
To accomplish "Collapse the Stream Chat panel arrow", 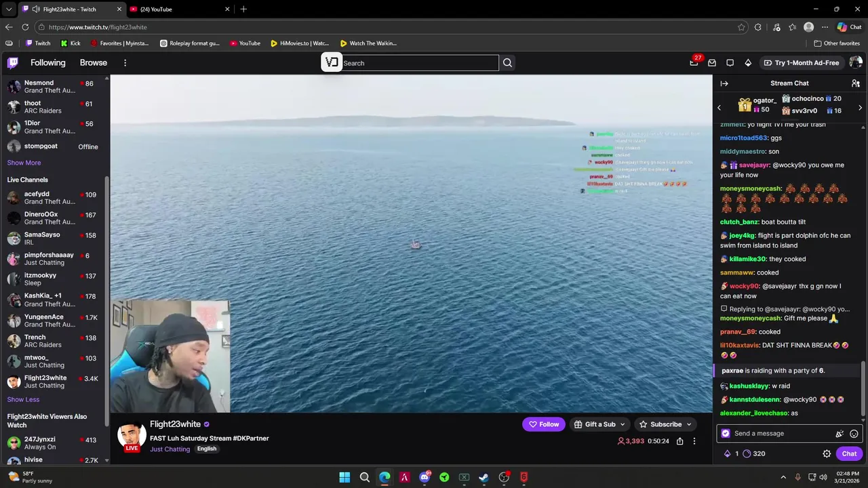I will tap(724, 83).
